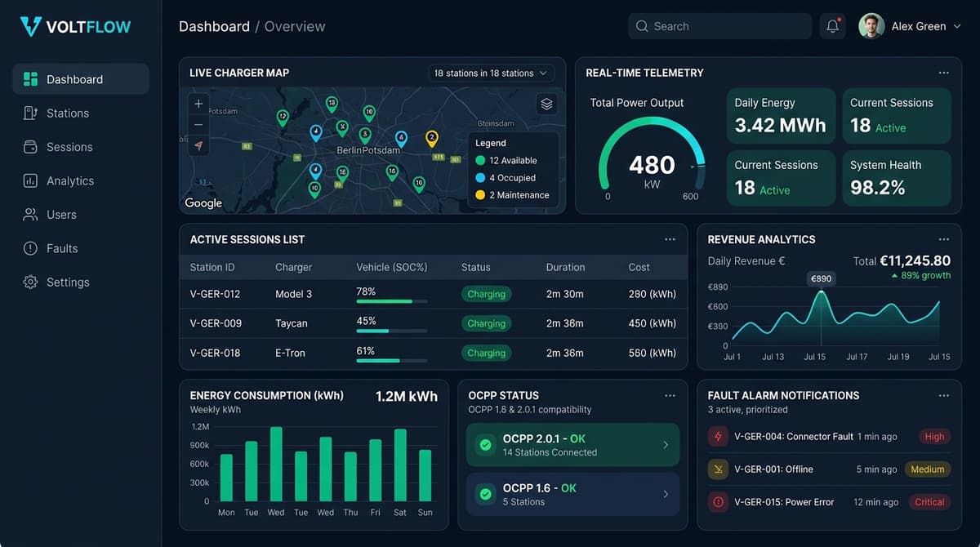Click the Medium priority badge
Screen dimensions: 980x547
(928, 469)
